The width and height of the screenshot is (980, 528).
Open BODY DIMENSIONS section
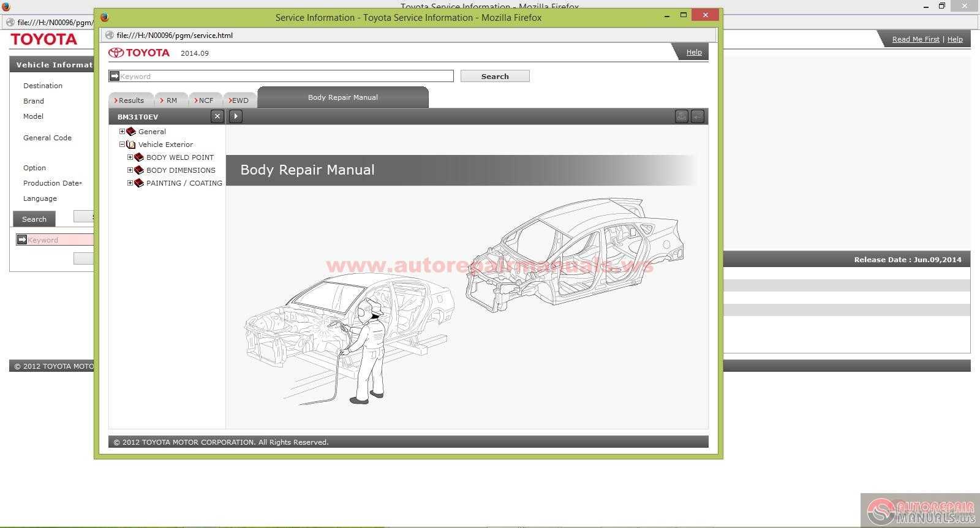[x=181, y=170]
